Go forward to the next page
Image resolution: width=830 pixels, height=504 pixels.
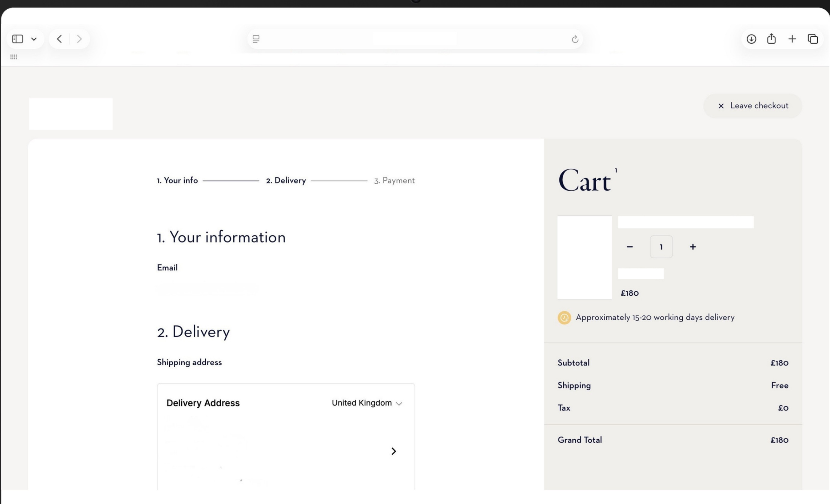tap(79, 39)
